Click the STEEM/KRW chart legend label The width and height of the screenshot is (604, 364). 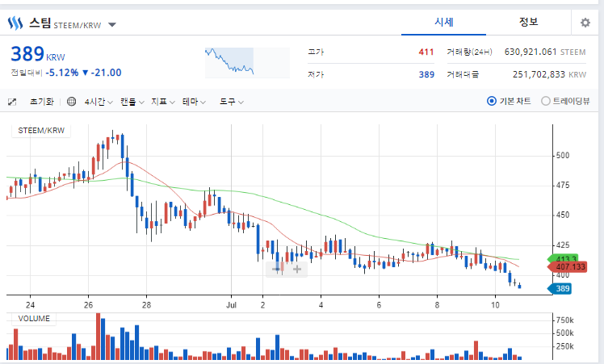tap(41, 131)
